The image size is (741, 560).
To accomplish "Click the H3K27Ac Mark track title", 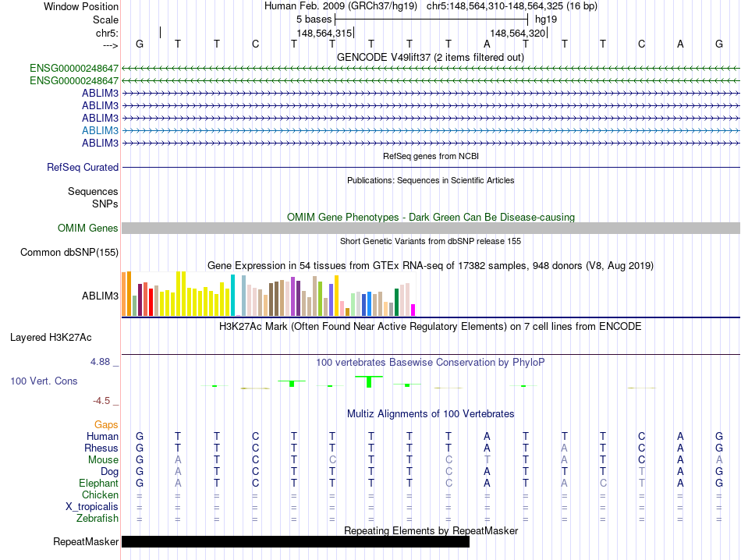I will 430,327.
